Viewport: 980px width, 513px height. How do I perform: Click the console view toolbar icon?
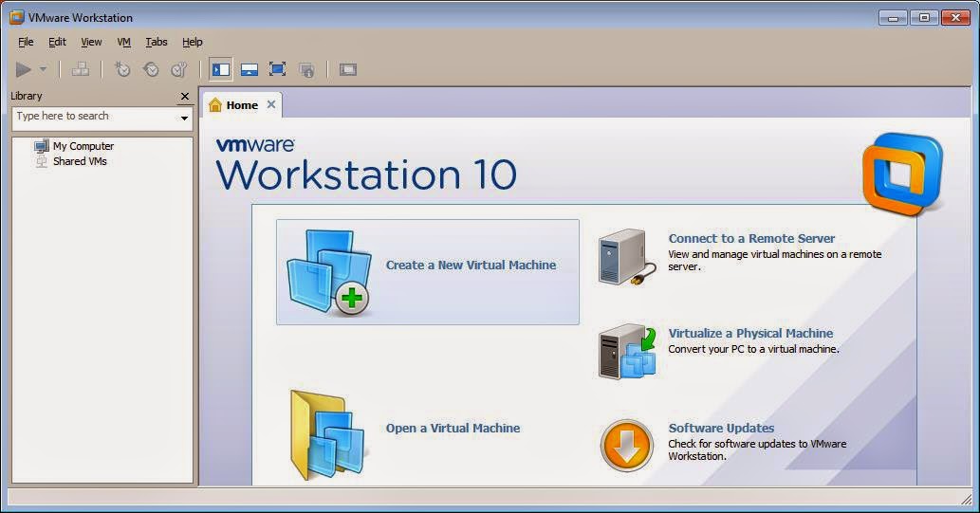pyautogui.click(x=348, y=69)
